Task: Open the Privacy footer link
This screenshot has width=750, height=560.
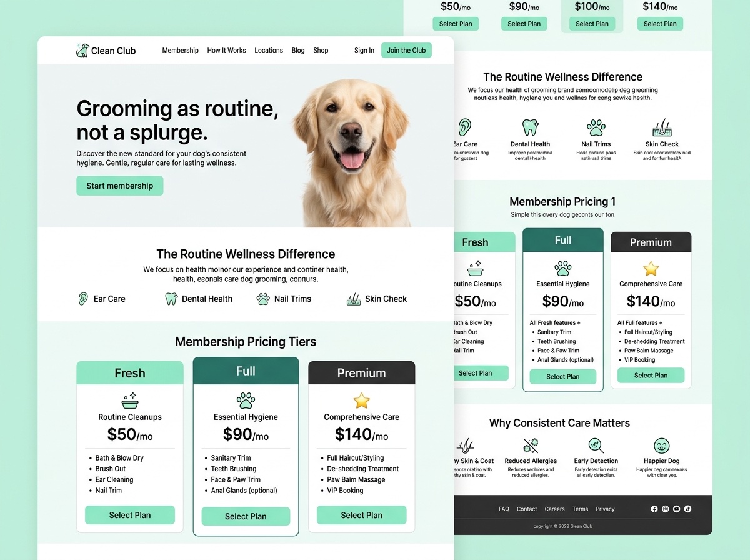Action: 605,509
